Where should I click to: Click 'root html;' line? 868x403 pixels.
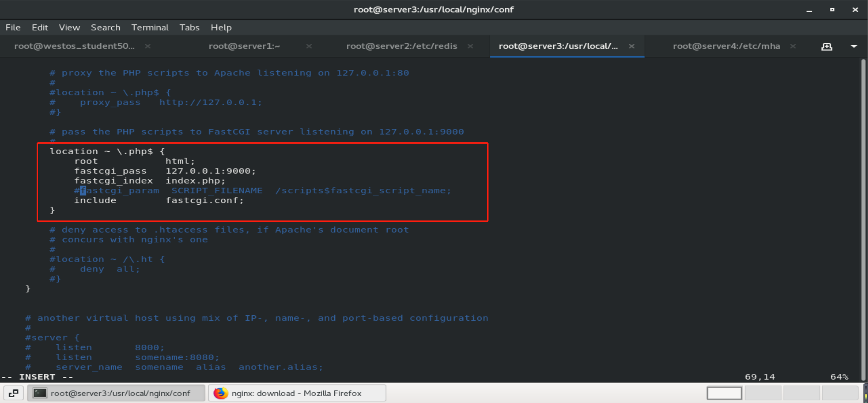point(135,161)
